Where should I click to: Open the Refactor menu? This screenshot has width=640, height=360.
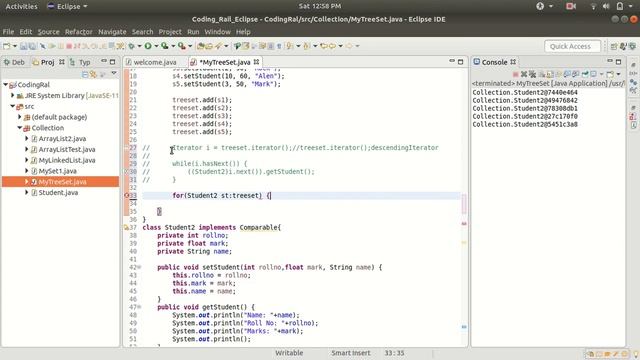click(x=79, y=31)
